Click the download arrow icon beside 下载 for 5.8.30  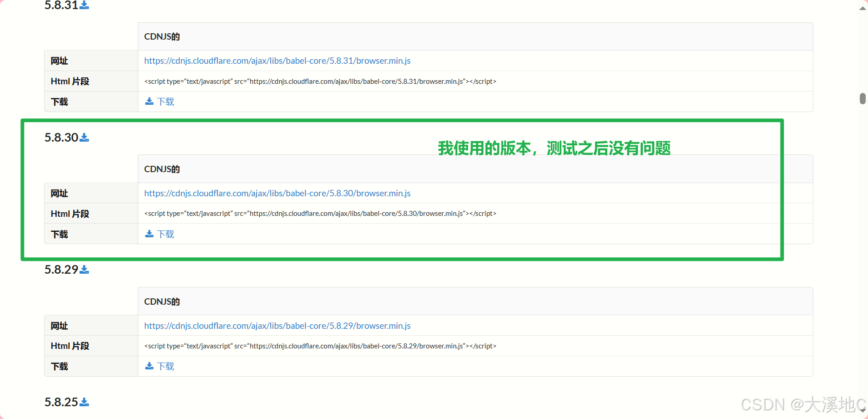[149, 234]
